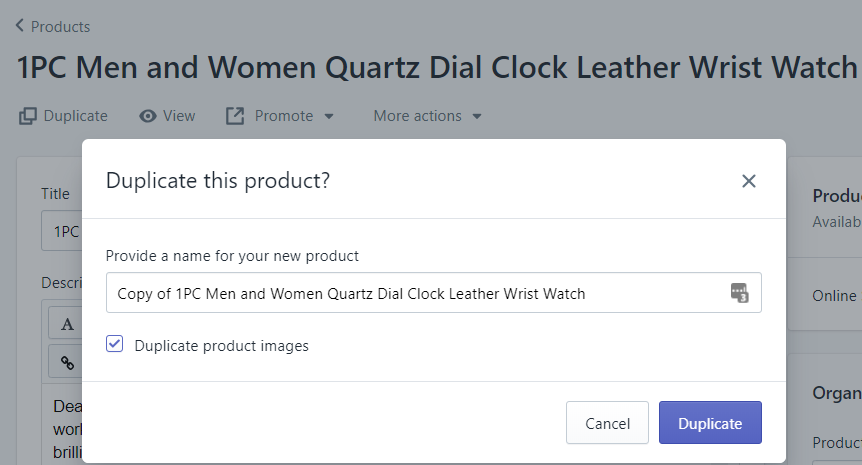Click the font formatting A icon

tap(67, 323)
